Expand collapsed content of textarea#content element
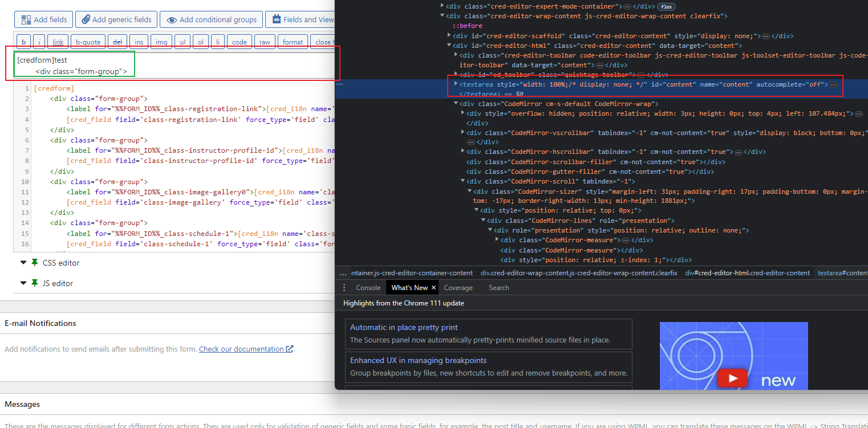868x428 pixels. [x=833, y=84]
